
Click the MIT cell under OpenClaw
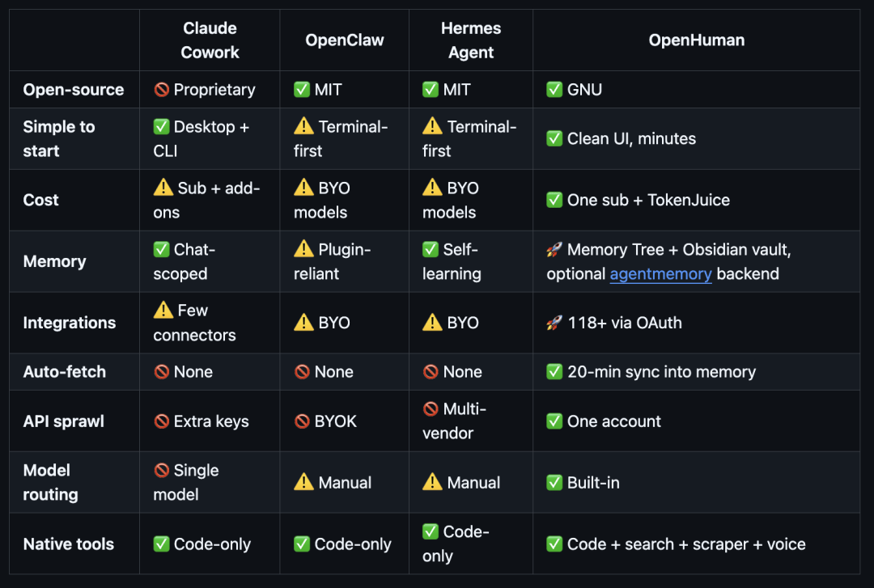point(345,89)
